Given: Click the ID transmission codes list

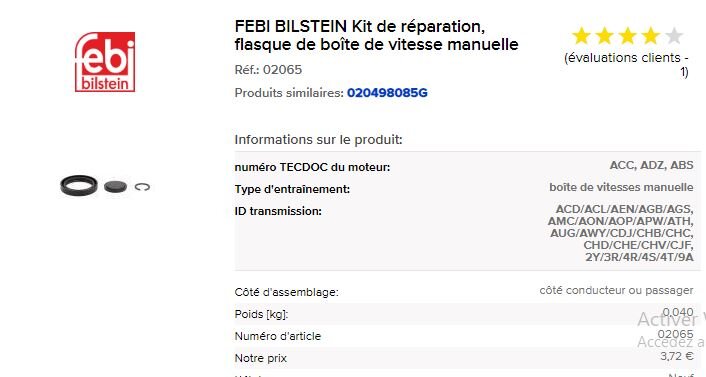Looking at the screenshot, I should pyautogui.click(x=620, y=233).
